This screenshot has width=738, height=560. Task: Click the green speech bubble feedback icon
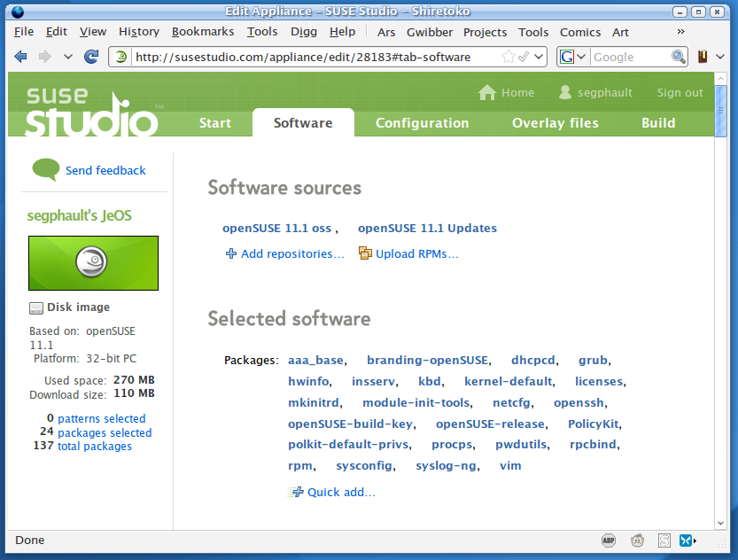46,169
